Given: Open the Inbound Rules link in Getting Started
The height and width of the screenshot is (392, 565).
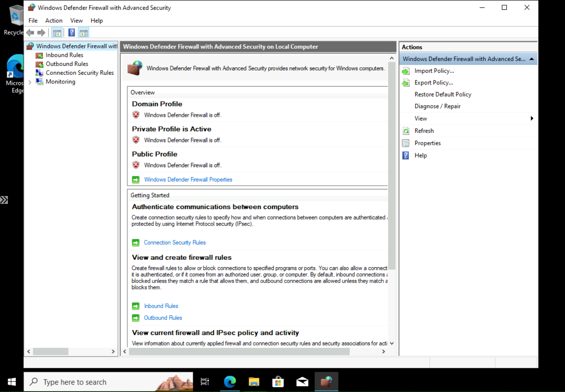Looking at the screenshot, I should [161, 306].
